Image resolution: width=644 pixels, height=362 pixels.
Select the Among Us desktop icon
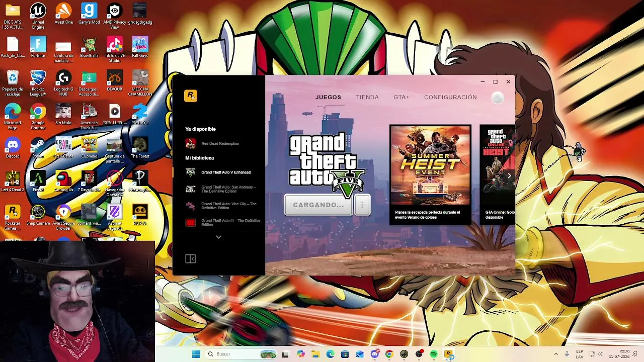(63, 182)
